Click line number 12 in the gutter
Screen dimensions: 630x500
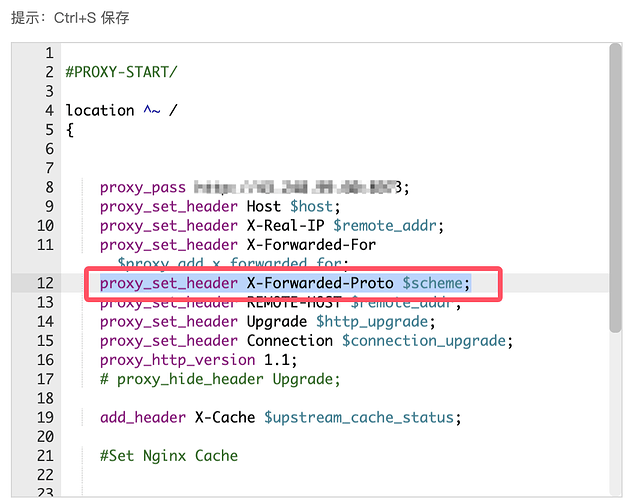pos(44,283)
